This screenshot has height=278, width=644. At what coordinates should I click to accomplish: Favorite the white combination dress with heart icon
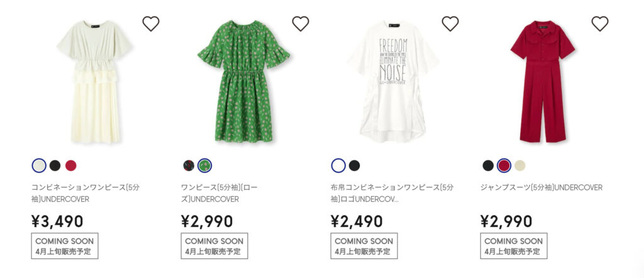coord(151,23)
